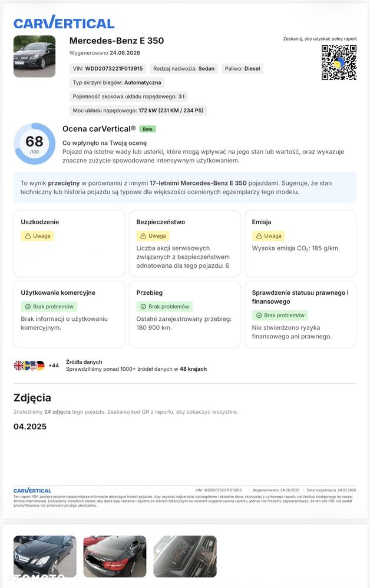The image size is (370, 588).
Task: Open the rear view car thumbnail
Action: tap(115, 556)
